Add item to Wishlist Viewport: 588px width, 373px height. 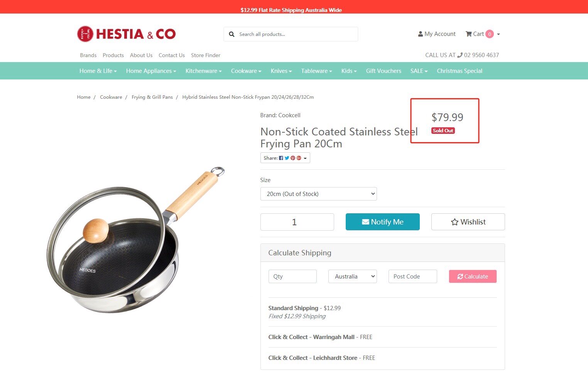[468, 222]
